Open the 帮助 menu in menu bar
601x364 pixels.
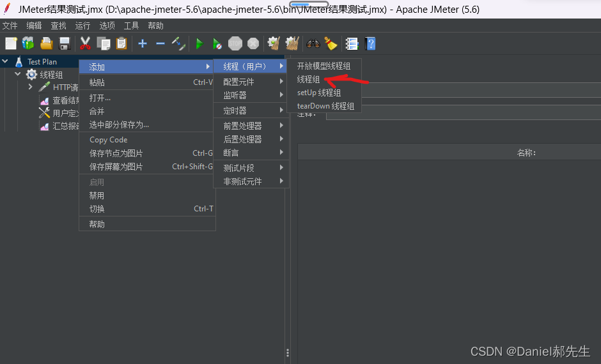point(155,26)
